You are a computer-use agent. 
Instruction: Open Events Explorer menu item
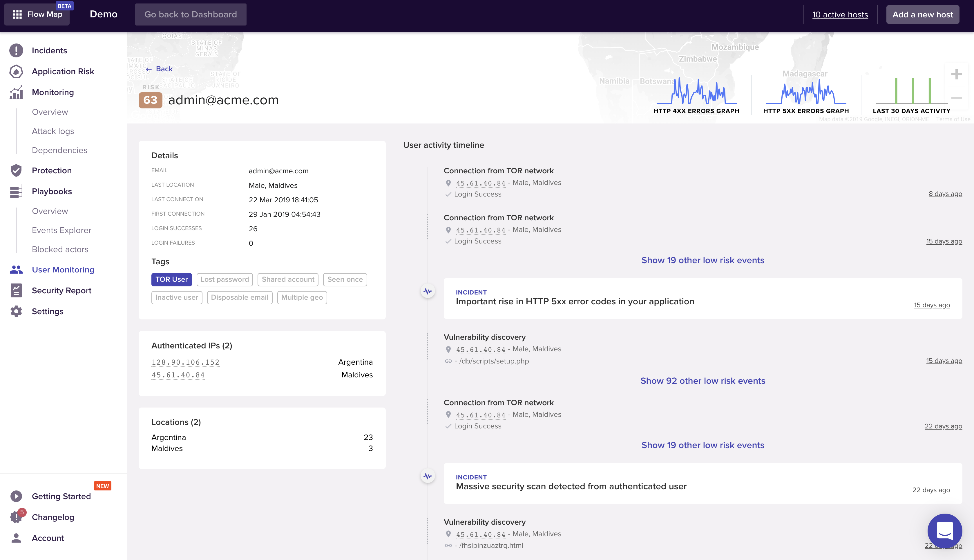pyautogui.click(x=61, y=230)
